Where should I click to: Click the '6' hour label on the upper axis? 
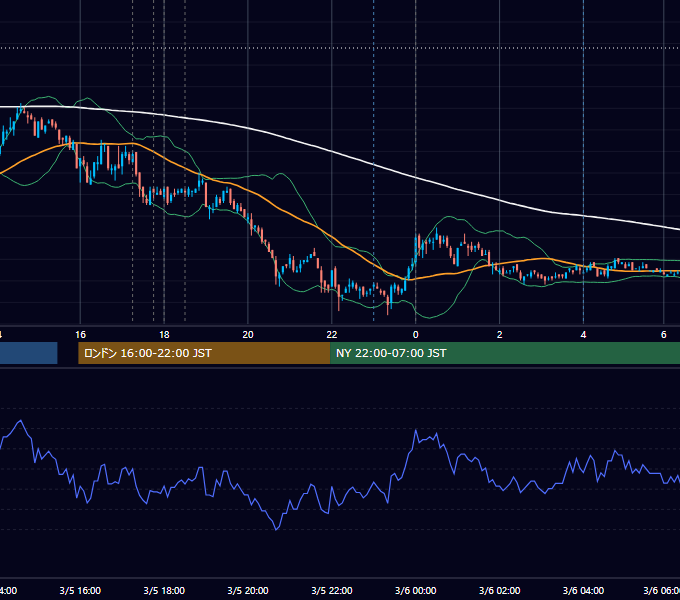click(x=664, y=335)
